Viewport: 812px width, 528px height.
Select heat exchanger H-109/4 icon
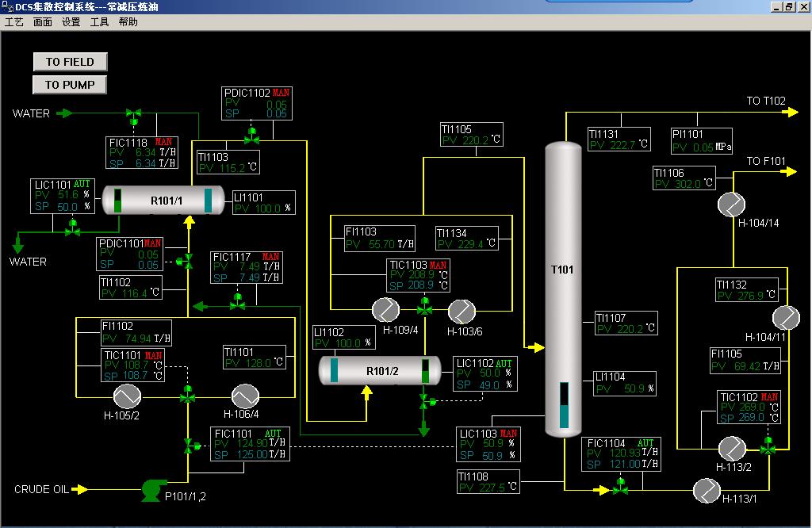coord(386,308)
